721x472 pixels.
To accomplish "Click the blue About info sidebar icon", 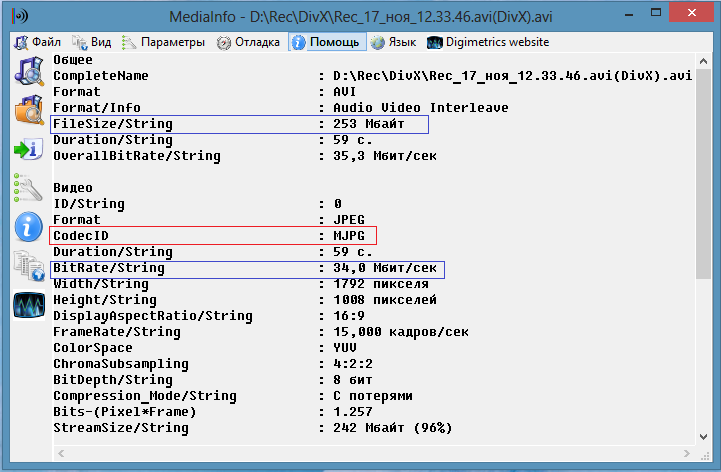I will coord(27,226).
